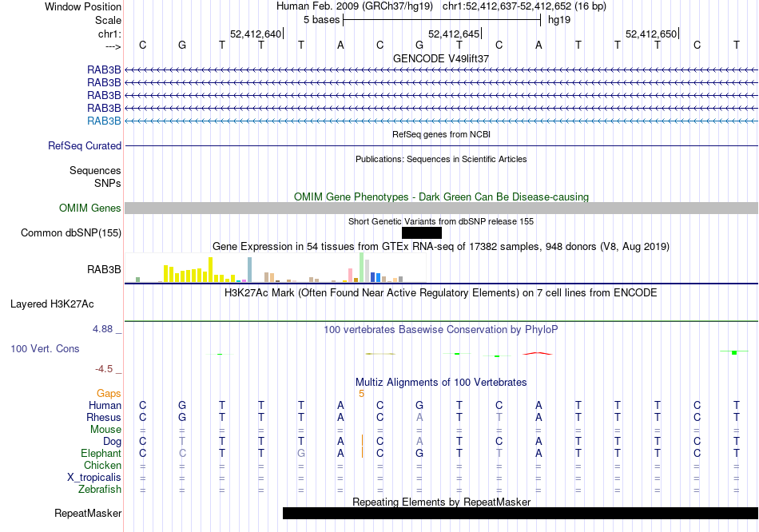Click the RefSeq Curated dark blue intron line

tap(442, 145)
